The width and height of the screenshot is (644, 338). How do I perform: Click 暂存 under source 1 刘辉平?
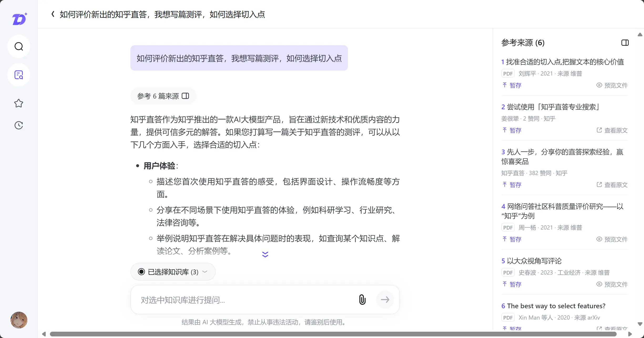pos(512,85)
